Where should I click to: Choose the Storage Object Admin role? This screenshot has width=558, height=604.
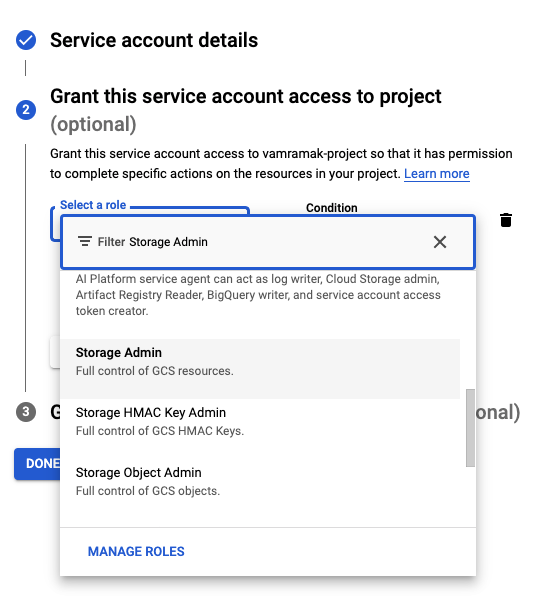point(260,481)
